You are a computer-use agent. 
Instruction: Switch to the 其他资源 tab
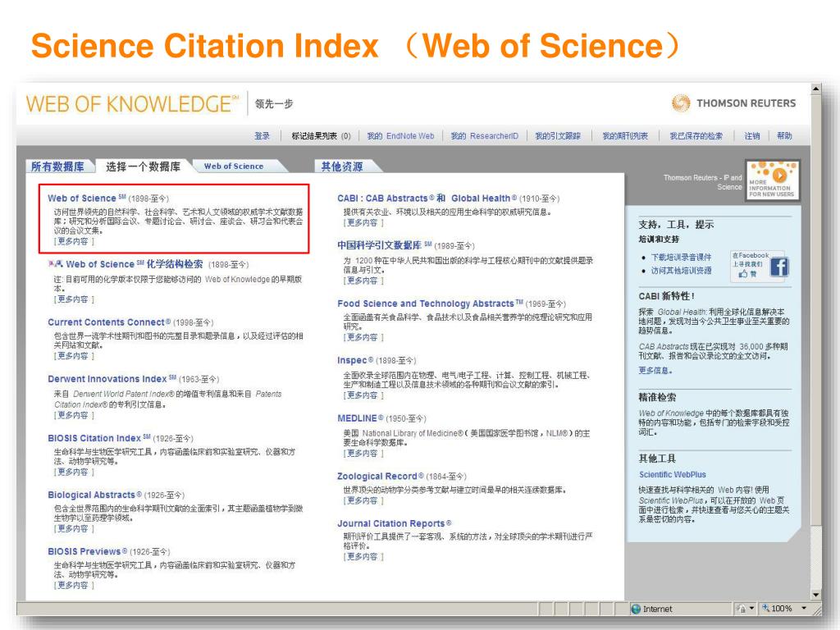pyautogui.click(x=342, y=167)
